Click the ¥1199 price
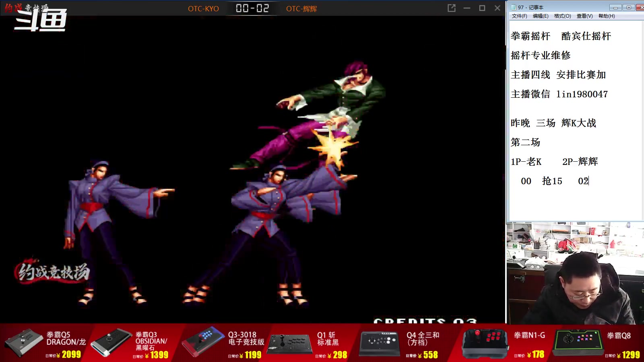 pyautogui.click(x=250, y=355)
